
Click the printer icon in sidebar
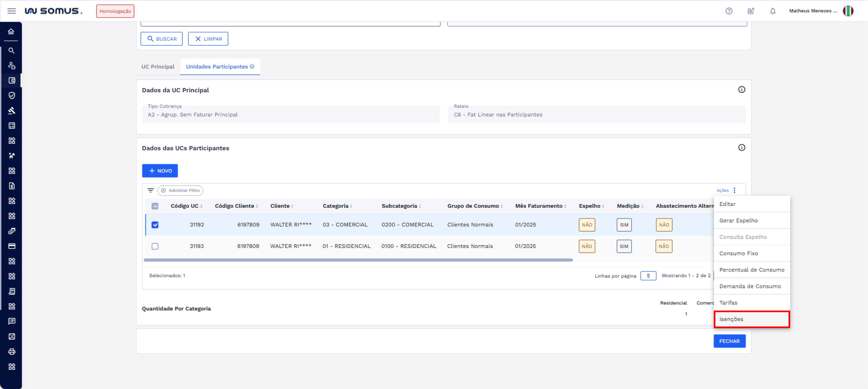[11, 351]
